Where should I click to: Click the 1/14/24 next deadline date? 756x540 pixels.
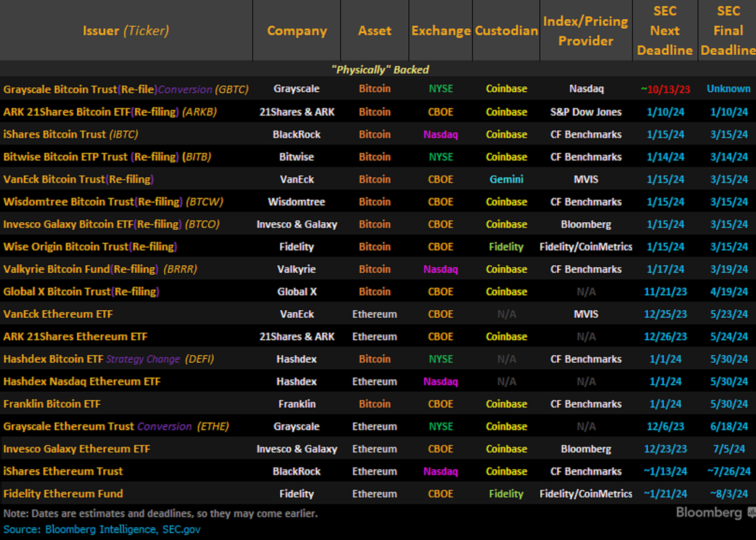coord(665,157)
